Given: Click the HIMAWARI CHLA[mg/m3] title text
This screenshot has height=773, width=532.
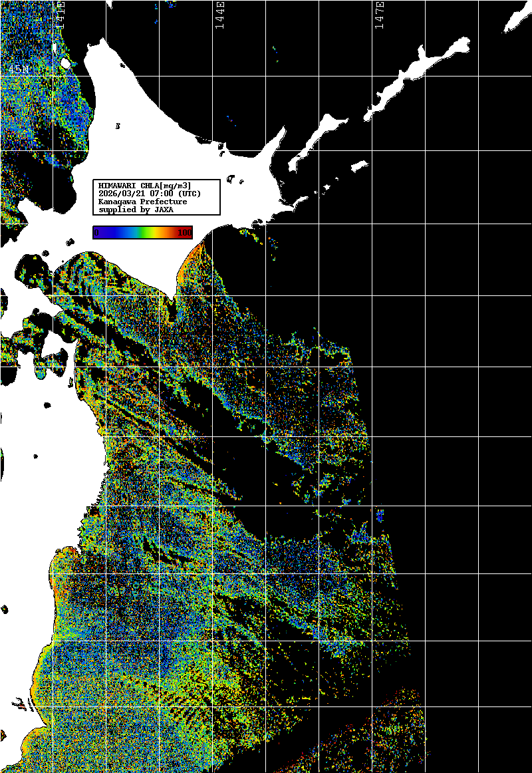Looking at the screenshot, I should click(x=145, y=185).
